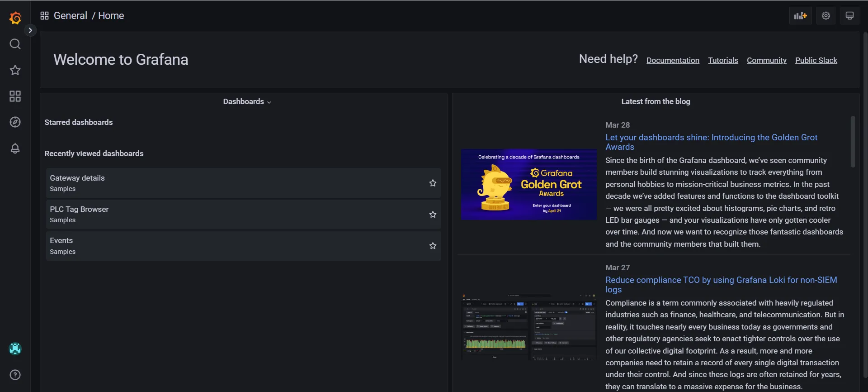Open dashboard settings gear icon
This screenshot has width=868, height=392.
[x=826, y=16]
